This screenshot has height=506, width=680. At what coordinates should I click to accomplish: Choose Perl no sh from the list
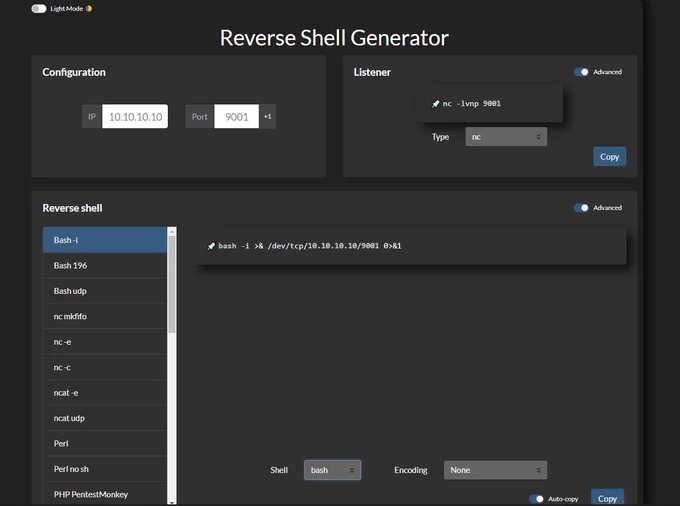click(x=105, y=469)
